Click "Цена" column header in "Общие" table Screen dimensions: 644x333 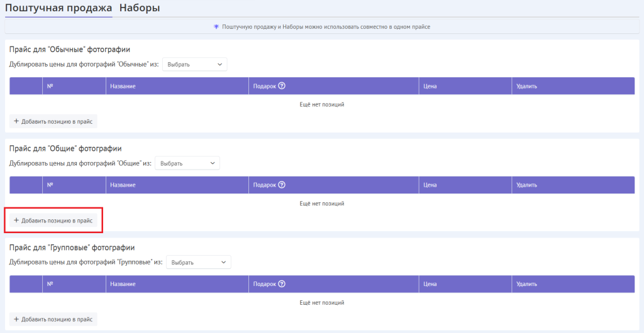click(x=430, y=185)
